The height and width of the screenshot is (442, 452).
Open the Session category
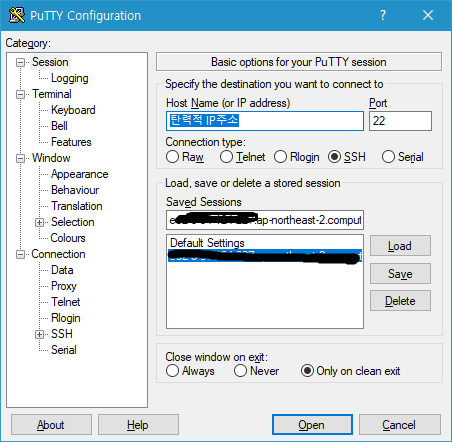tap(50, 62)
